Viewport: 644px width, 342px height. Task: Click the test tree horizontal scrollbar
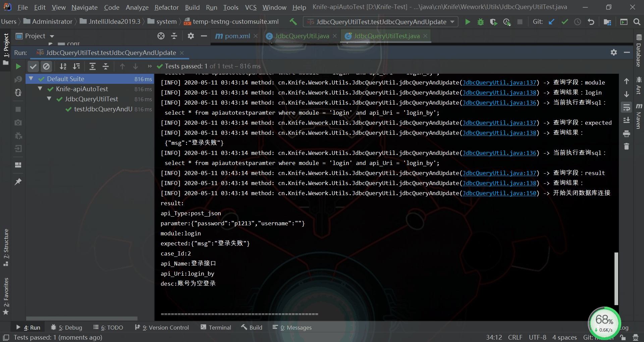pos(82,318)
